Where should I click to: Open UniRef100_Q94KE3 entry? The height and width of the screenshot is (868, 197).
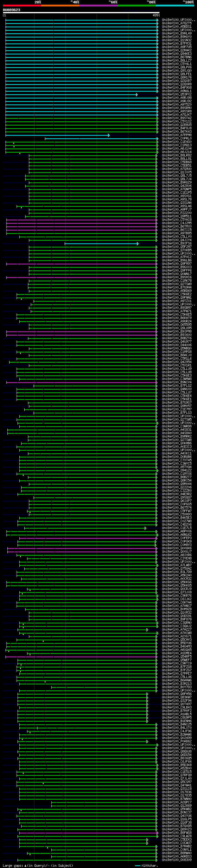tap(177, 54)
